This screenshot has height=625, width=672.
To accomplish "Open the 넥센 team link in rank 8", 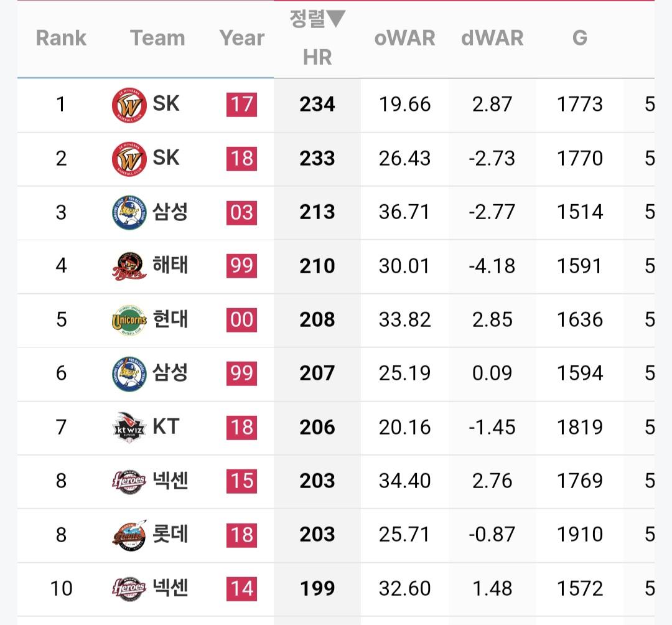I will tap(170, 481).
